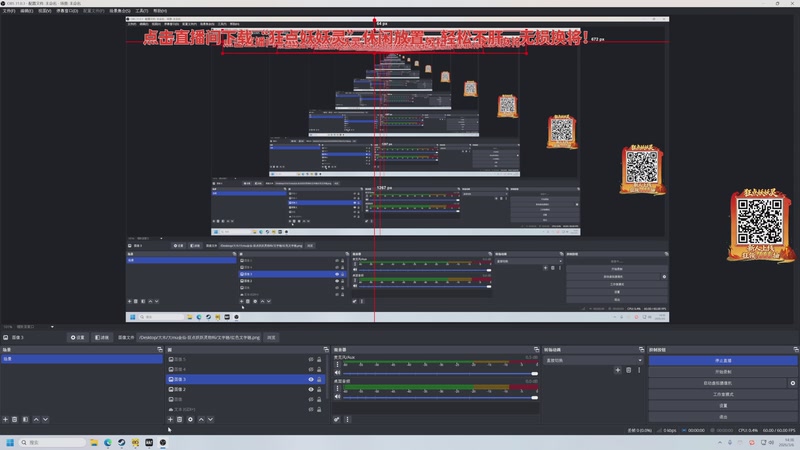Click the 浏览 (Browse) button for the image file

[271, 337]
